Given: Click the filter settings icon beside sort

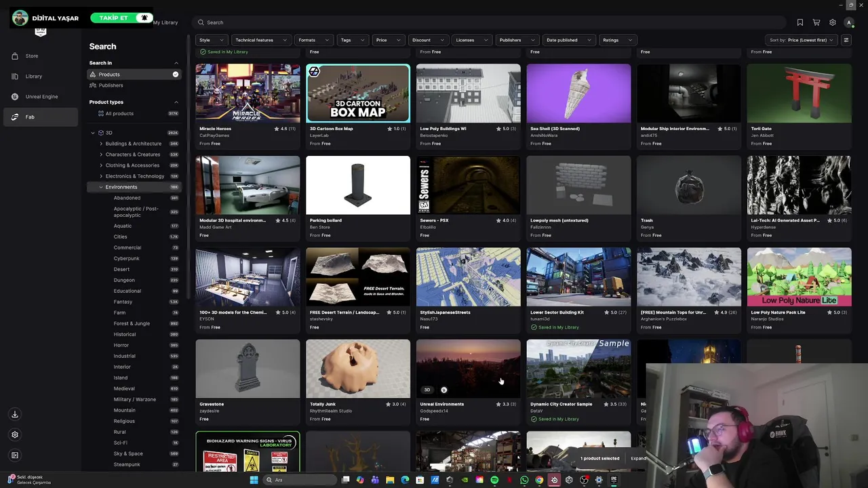Looking at the screenshot, I should point(846,40).
